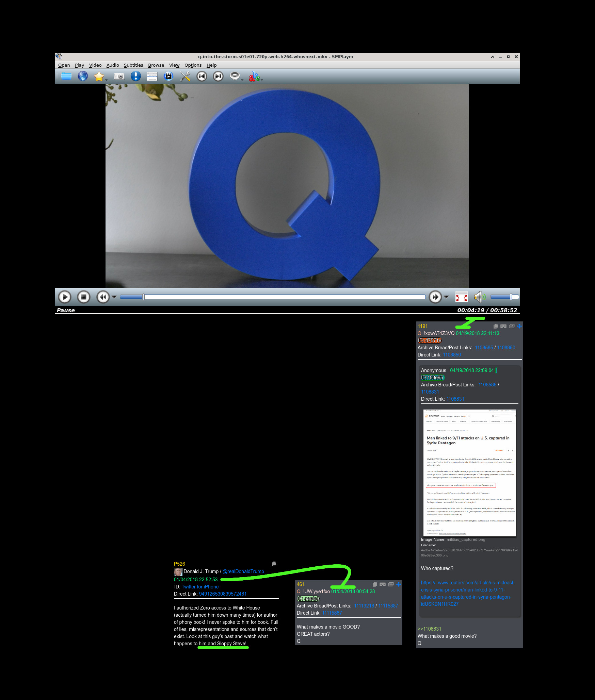Adjust the volume slider
The image size is (595, 700).
tap(504, 297)
